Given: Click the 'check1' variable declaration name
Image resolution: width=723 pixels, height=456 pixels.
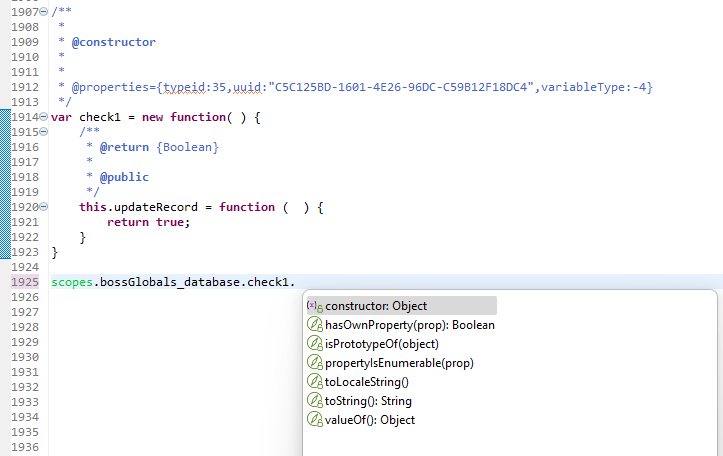Looking at the screenshot, I should pos(100,117).
